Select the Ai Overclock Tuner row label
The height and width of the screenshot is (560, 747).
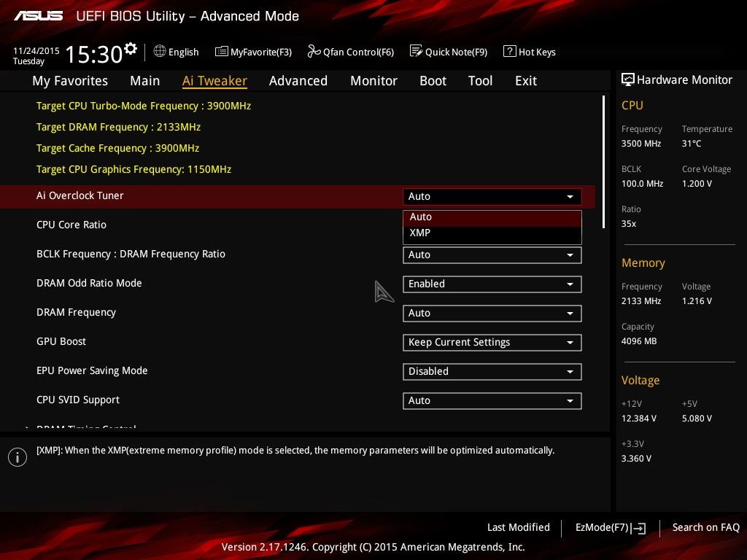(x=80, y=195)
